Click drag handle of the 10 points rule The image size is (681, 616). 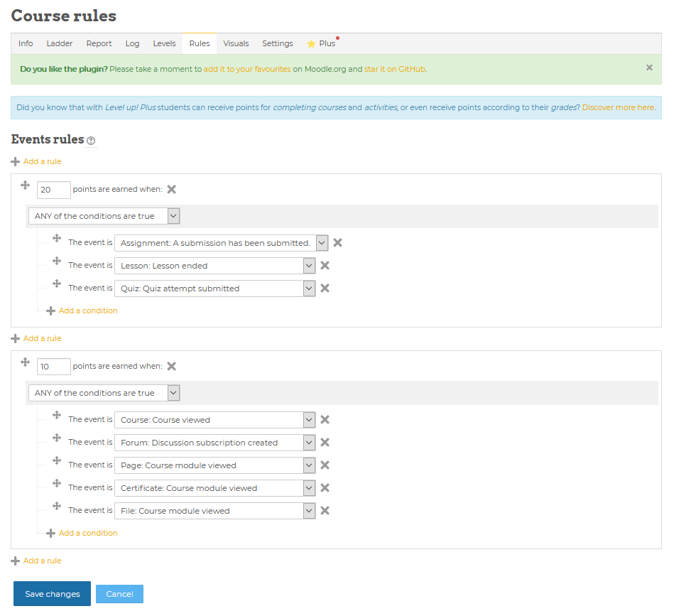(25, 362)
